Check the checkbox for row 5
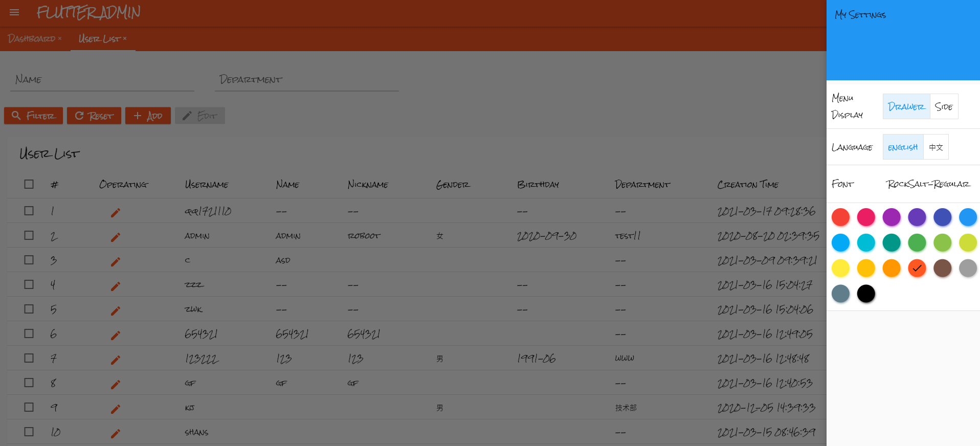This screenshot has width=980, height=446. (x=29, y=309)
